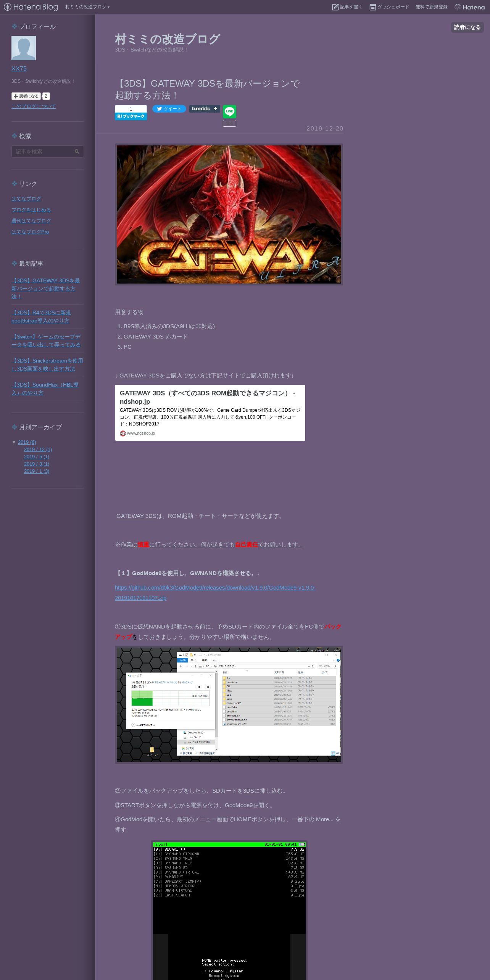This screenshot has height=980, width=490.
Task: Click the post date 2019-12-20
Action: click(325, 129)
